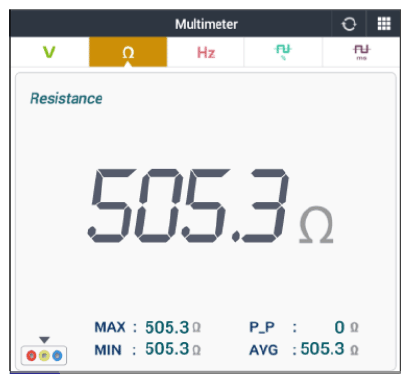410x383 pixels.
Task: Click the Multimeter title text
Action: tap(206, 24)
